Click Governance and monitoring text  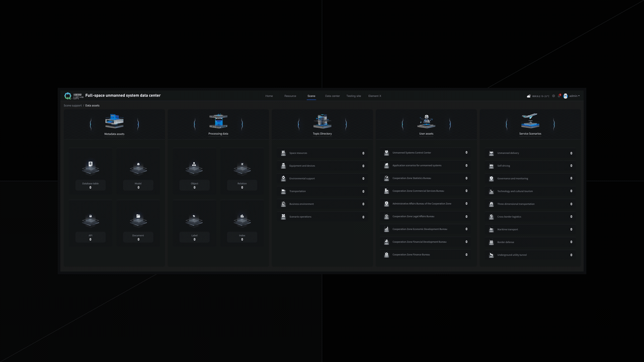tap(513, 178)
